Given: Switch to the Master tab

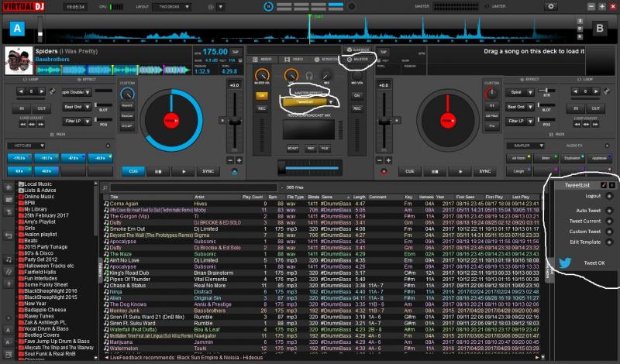Looking at the screenshot, I should click(x=357, y=60).
